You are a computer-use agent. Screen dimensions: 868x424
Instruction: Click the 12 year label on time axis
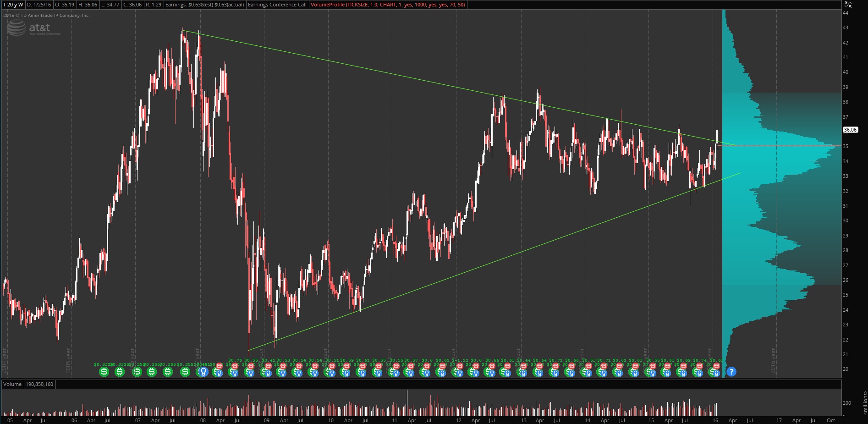(459, 420)
